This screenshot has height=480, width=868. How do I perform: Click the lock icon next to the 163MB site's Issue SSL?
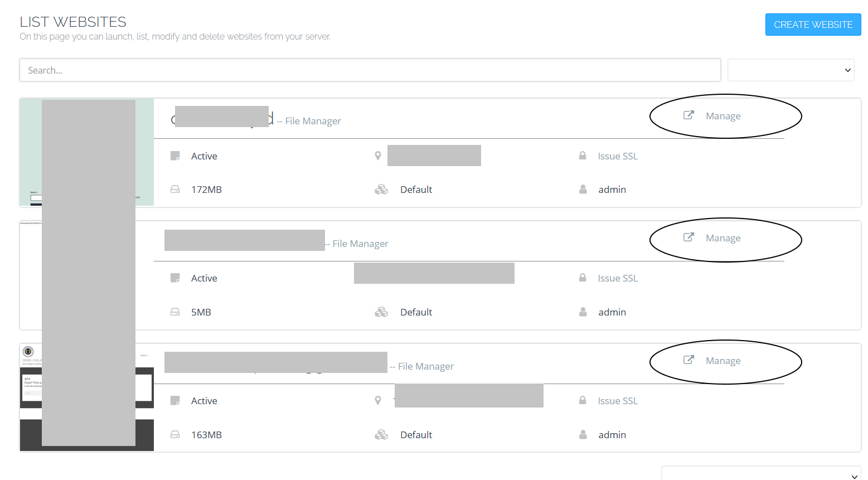583,400
